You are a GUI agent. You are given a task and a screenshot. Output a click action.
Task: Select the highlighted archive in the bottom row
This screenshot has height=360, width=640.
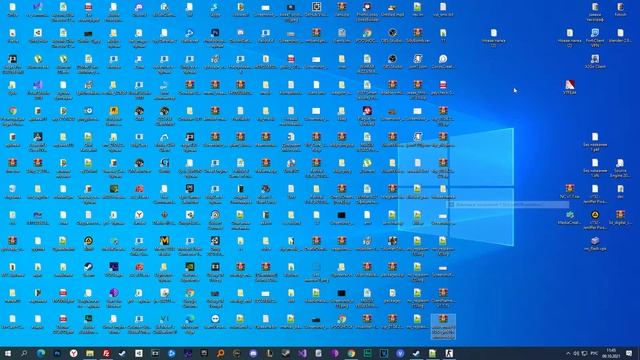click(443, 327)
